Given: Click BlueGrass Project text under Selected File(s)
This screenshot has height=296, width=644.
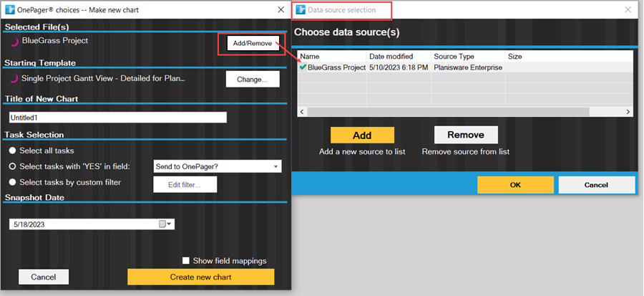Looking at the screenshot, I should pos(55,41).
